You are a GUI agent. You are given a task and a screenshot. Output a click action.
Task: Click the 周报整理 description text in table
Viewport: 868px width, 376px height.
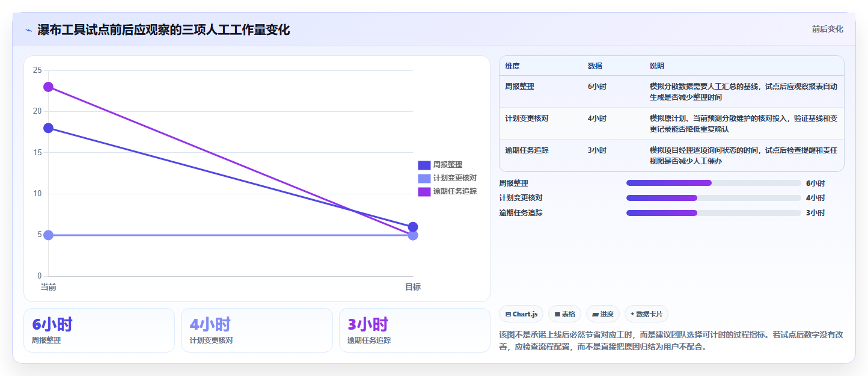[x=744, y=91]
